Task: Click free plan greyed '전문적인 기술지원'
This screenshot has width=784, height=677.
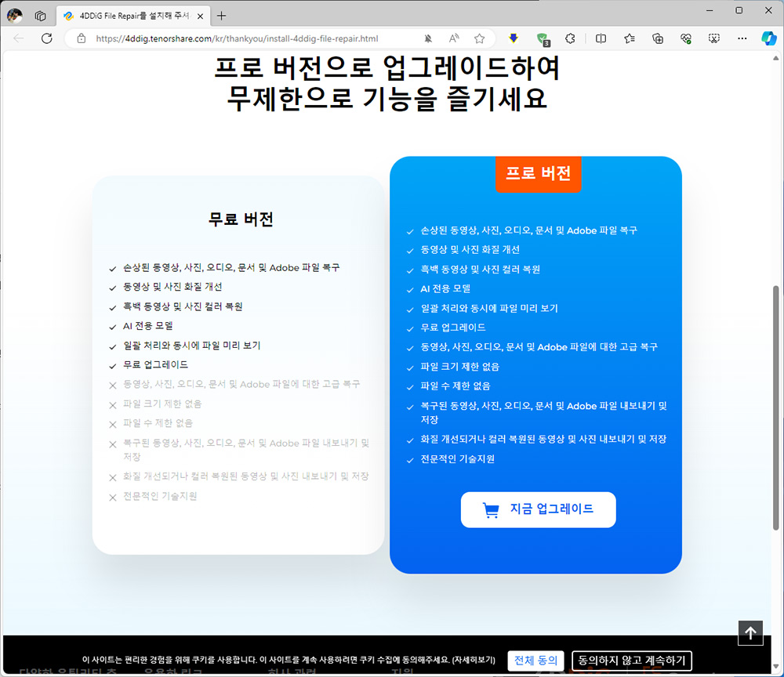Action: click(160, 496)
